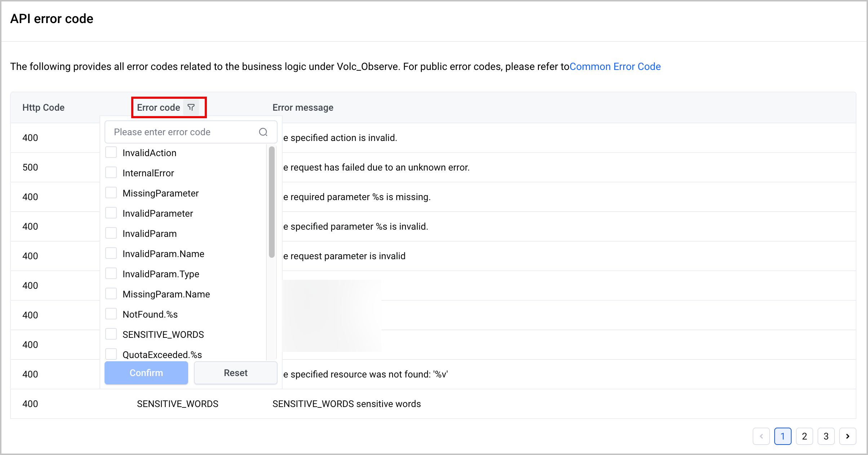Click the SENSITIVE_WORDS table cell

pyautogui.click(x=178, y=404)
